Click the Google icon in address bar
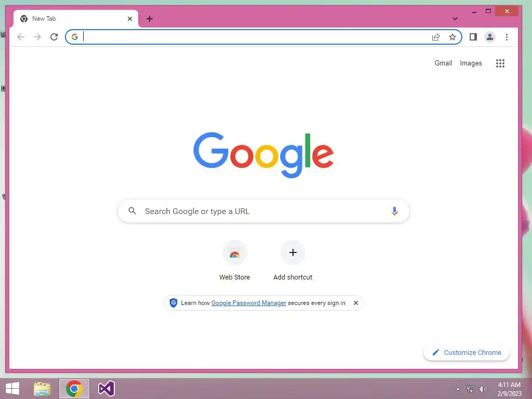The image size is (532, 399). tap(75, 37)
